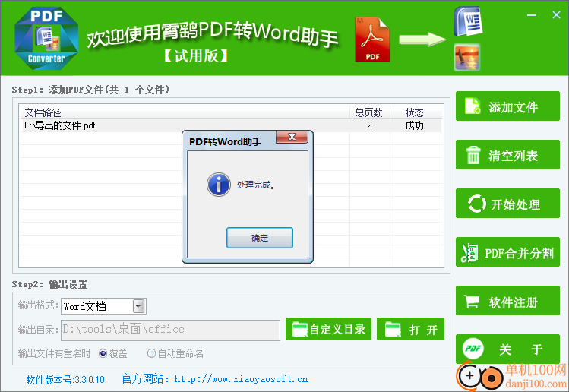Click the 总页数 column header

click(x=368, y=112)
